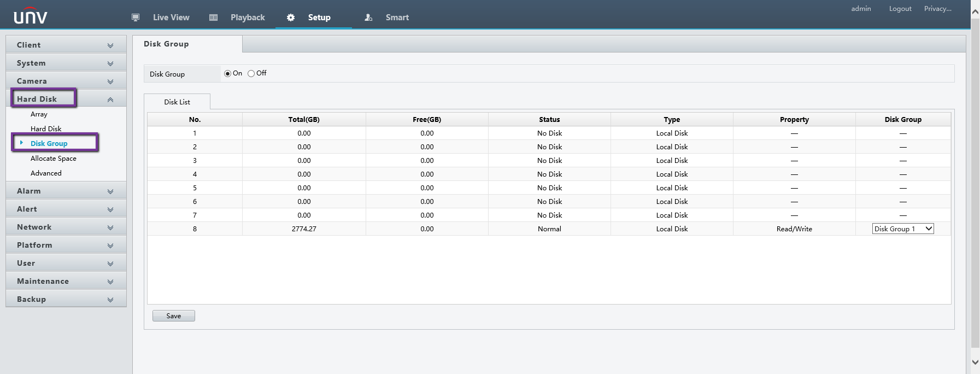Click the scrollbar up arrow
Viewport: 980px width, 374px height.
975,11
